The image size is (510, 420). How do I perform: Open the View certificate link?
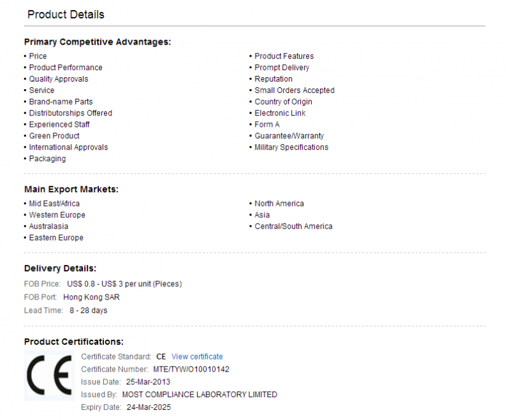(x=197, y=357)
